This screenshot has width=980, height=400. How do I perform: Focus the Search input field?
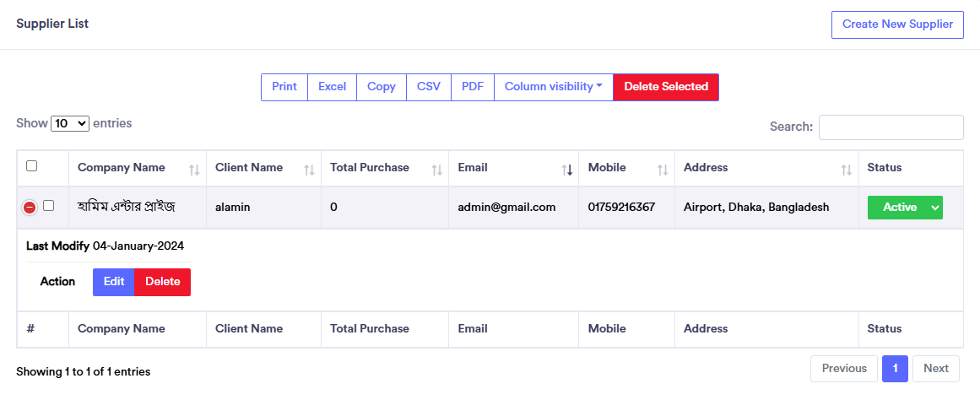(891, 127)
